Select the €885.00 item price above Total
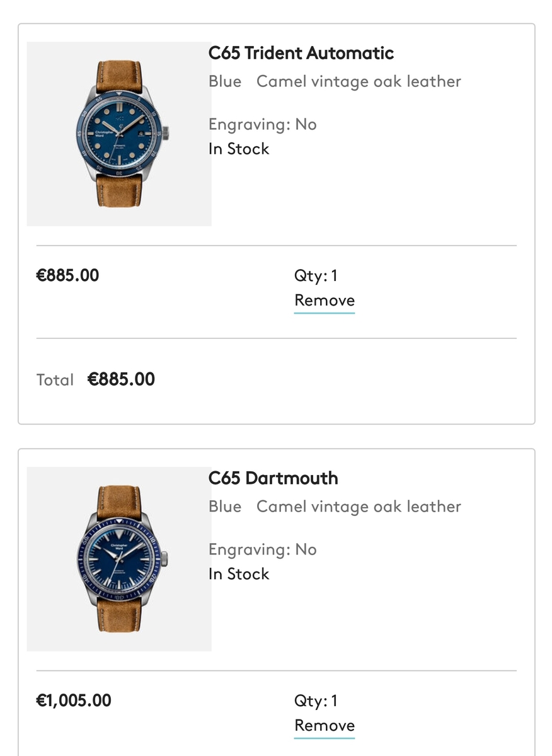This screenshot has width=552, height=756. (68, 276)
